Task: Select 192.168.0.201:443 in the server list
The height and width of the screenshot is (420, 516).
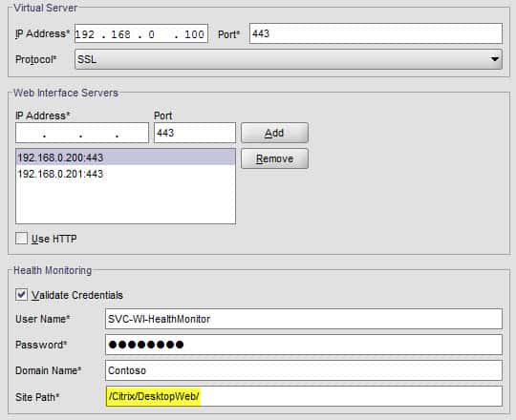Action: (126, 174)
